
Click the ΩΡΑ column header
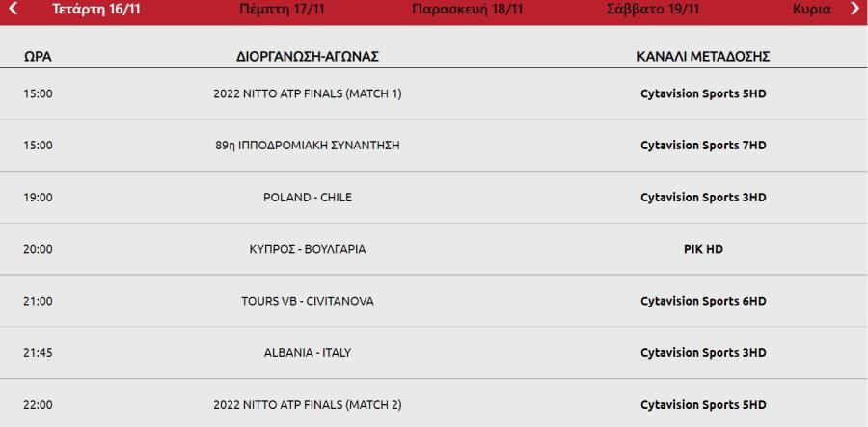38,57
